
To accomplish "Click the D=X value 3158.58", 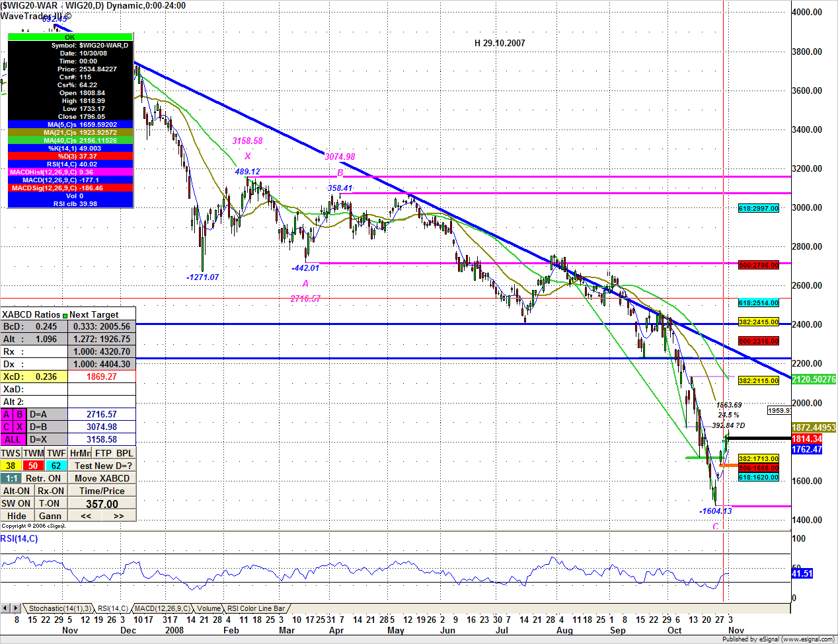I will coord(102,439).
